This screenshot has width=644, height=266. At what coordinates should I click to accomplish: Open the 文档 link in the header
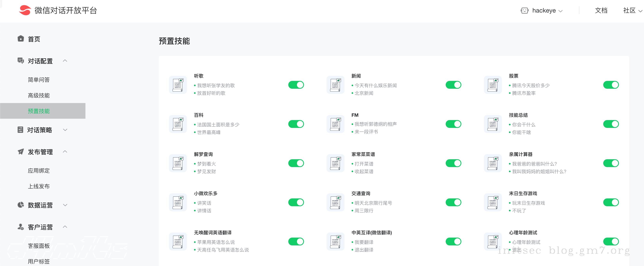[601, 11]
